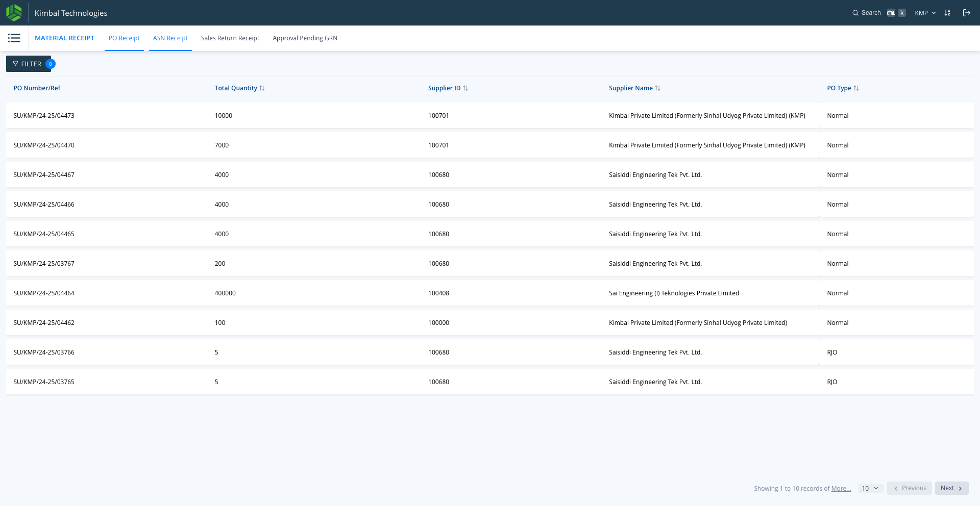980x506 pixels.
Task: Click Saisiddi Engineering in row 04467
Action: pyautogui.click(x=655, y=175)
